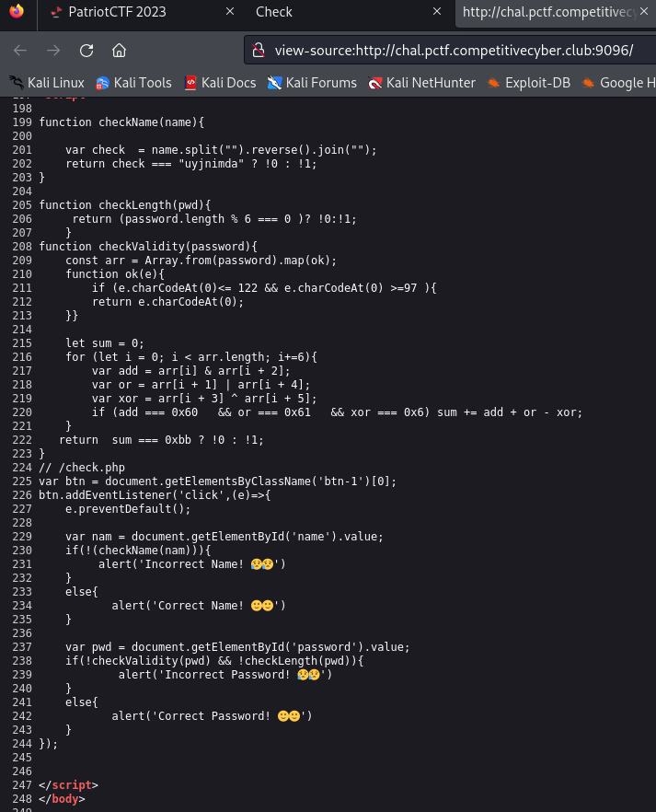The height and width of the screenshot is (812, 656).
Task: Click the 'Correct Password!' alert line
Action: tap(212, 716)
